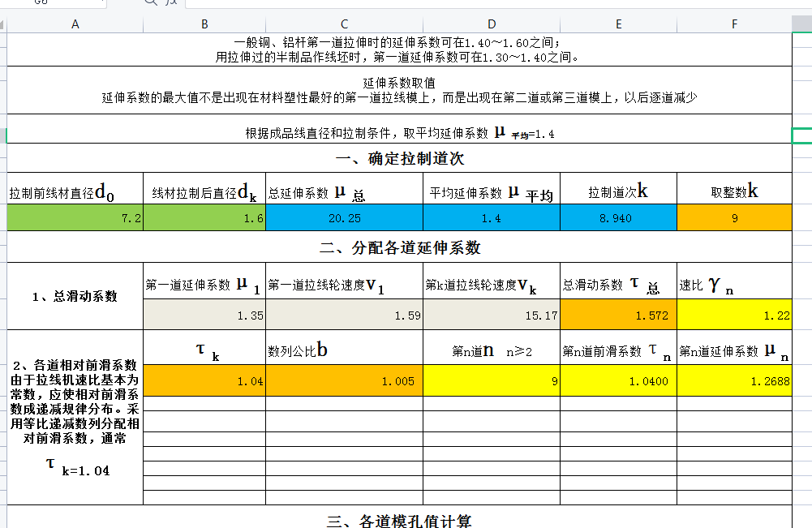
Task: Click the orange rounded k cell showing 9
Action: (733, 218)
